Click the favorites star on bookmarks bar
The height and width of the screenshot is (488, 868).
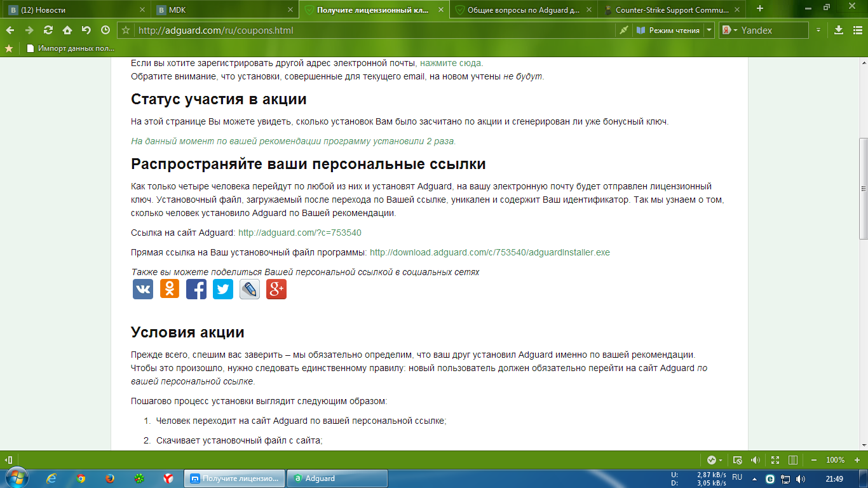click(9, 48)
